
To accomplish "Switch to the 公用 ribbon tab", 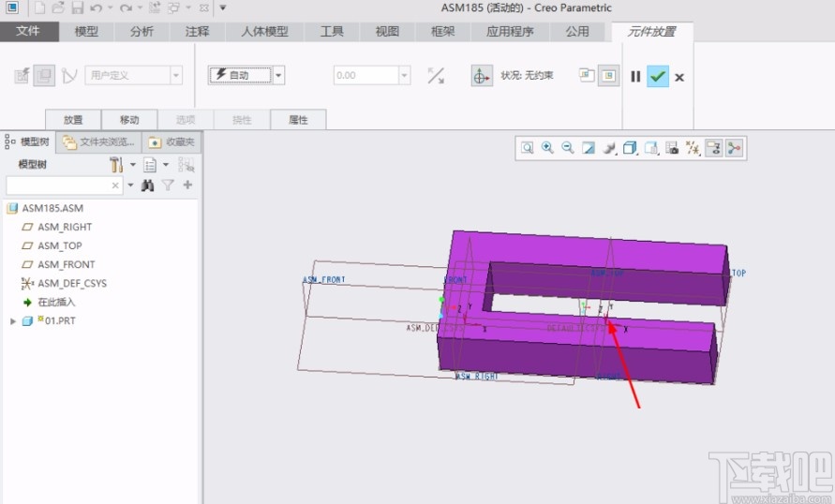I will tap(577, 32).
